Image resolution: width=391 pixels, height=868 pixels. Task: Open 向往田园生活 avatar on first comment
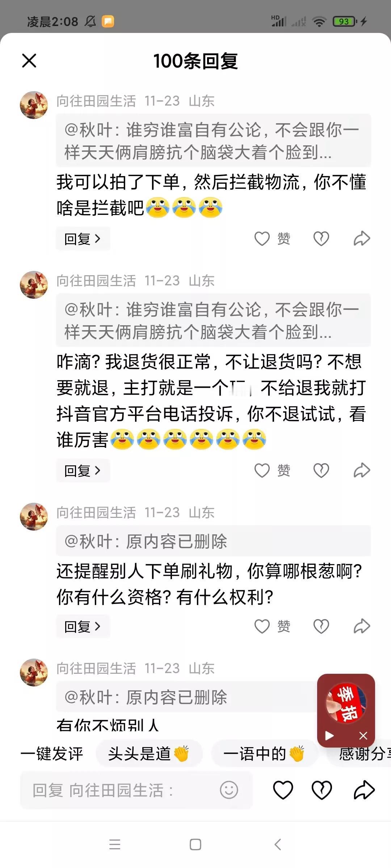[34, 105]
